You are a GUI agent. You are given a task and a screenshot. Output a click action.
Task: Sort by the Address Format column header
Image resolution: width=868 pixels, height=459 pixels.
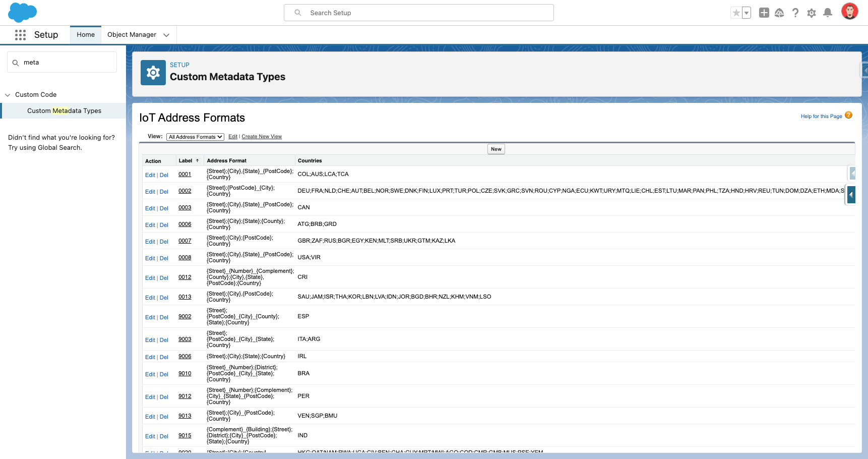[227, 161]
